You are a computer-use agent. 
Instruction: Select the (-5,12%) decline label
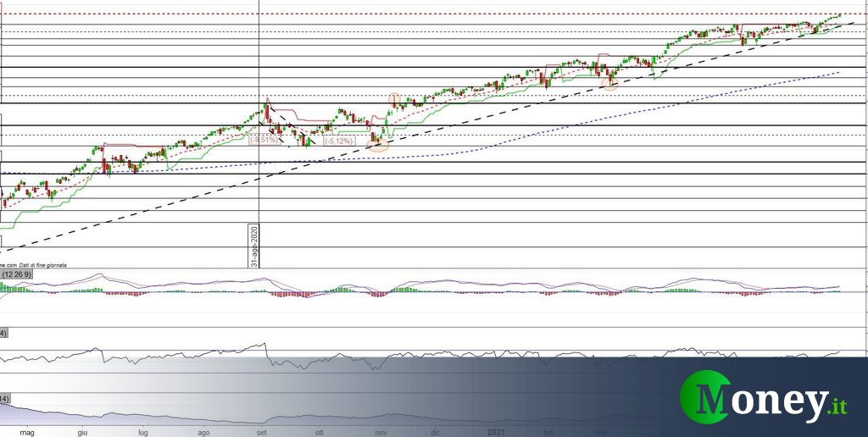pyautogui.click(x=337, y=141)
